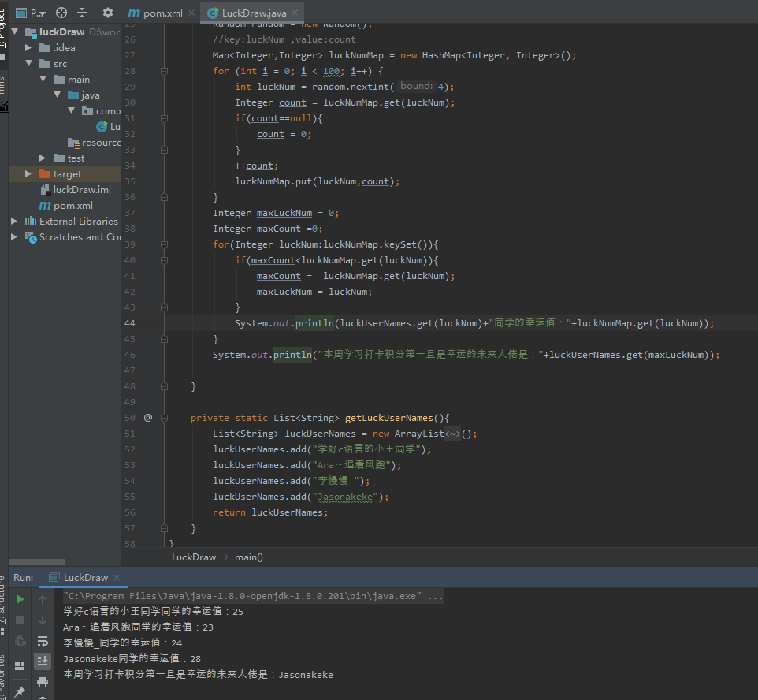Click the 'bound:' parameter hint on line 29
The height and width of the screenshot is (700, 758).
tap(416, 86)
